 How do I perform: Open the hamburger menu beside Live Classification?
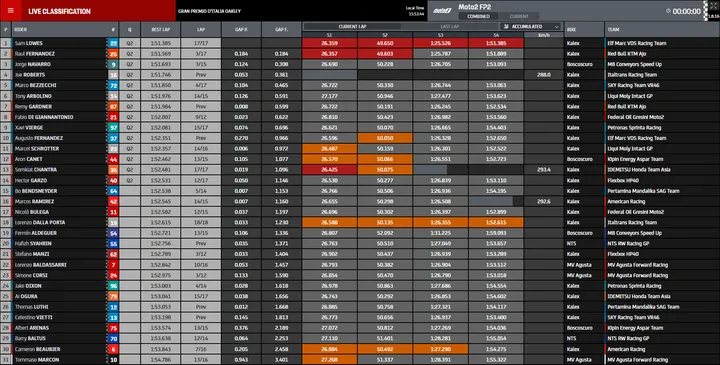[11, 11]
